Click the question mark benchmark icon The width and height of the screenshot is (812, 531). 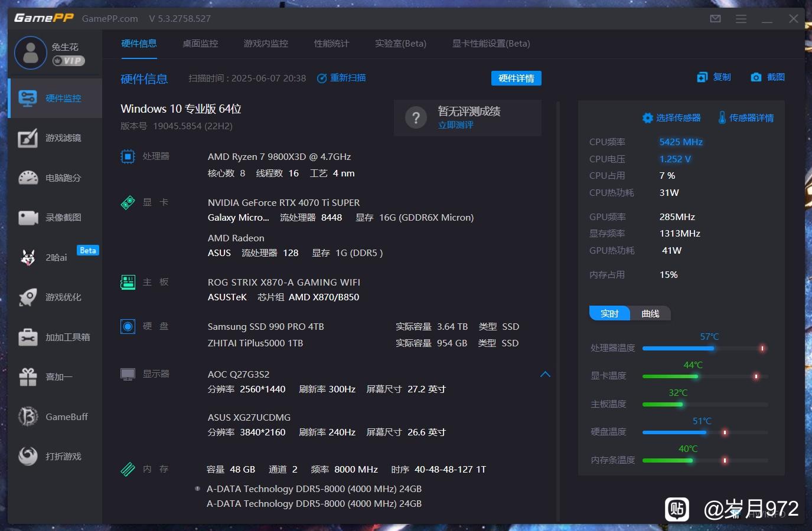tap(416, 118)
